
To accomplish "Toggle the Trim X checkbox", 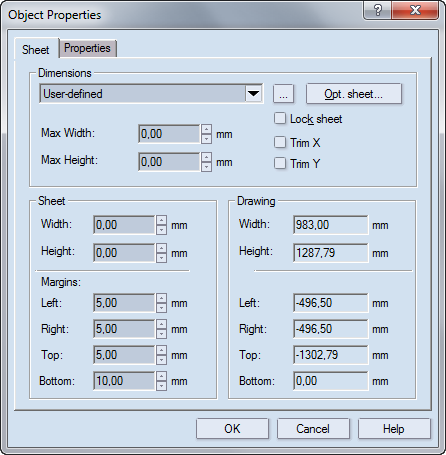I will click(280, 142).
